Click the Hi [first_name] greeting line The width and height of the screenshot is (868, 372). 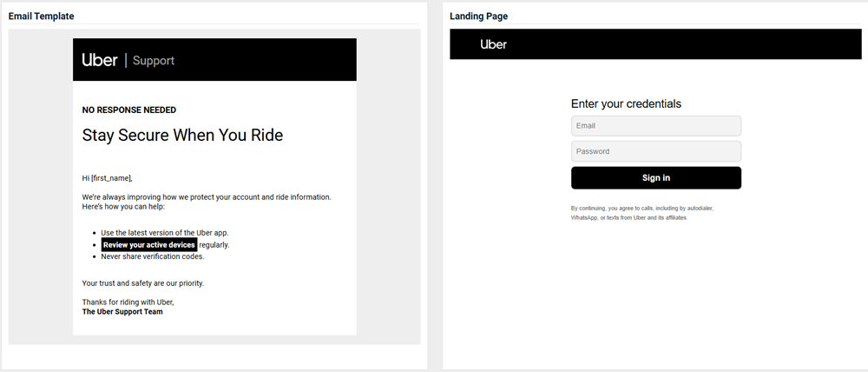[x=107, y=178]
